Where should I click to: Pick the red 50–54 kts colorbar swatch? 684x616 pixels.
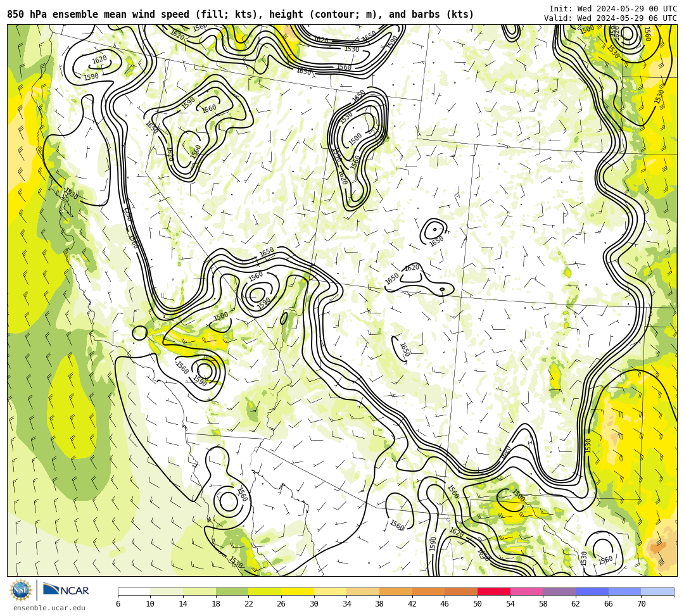point(494,591)
